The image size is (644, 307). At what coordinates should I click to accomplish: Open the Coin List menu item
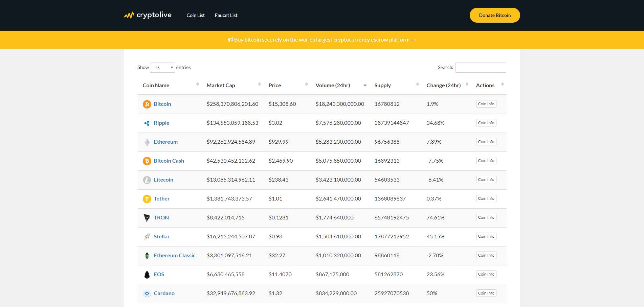click(196, 15)
